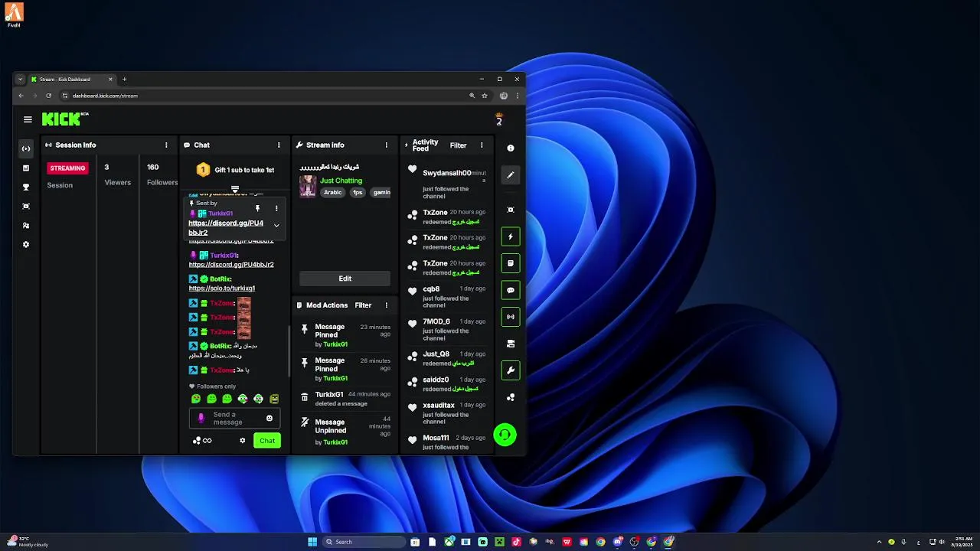Screen dimensions: 980x551
Task: Open the trophy achievements icon in sidebar
Action: [26, 187]
